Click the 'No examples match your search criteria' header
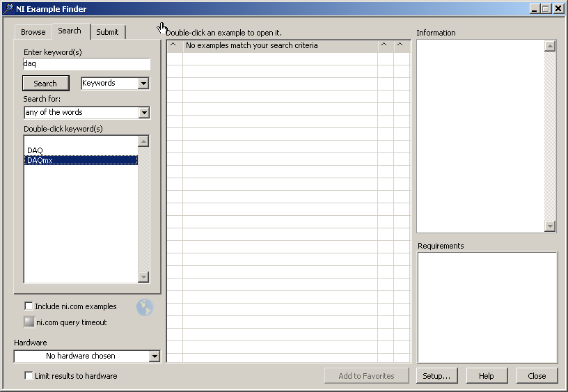Screen dimensions: 568x392 [x=280, y=45]
